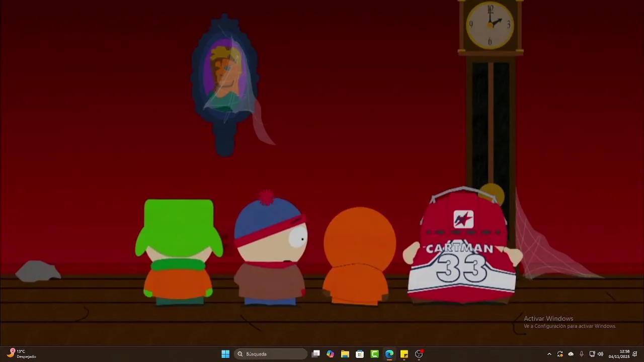Open the OneDrive cloud tray icon
Viewport: 644px width, 362px height.
pyautogui.click(x=571, y=354)
